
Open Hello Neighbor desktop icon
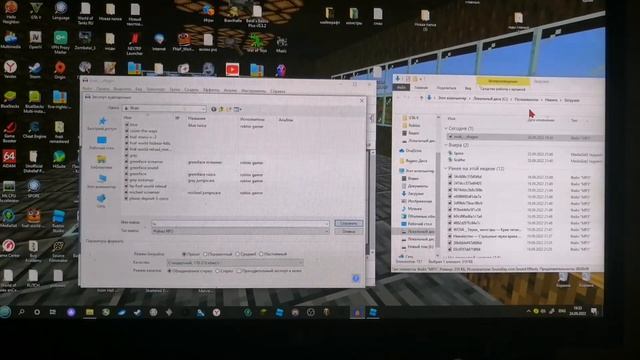click(x=11, y=13)
